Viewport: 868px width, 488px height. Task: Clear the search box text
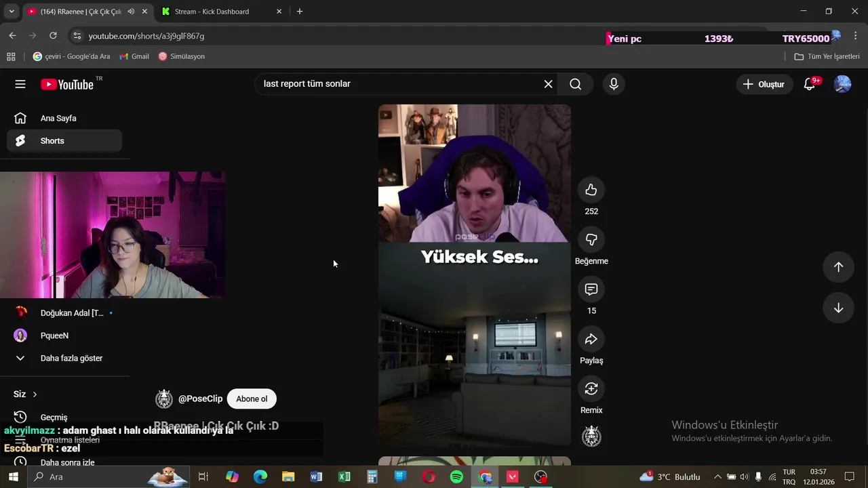[548, 84]
